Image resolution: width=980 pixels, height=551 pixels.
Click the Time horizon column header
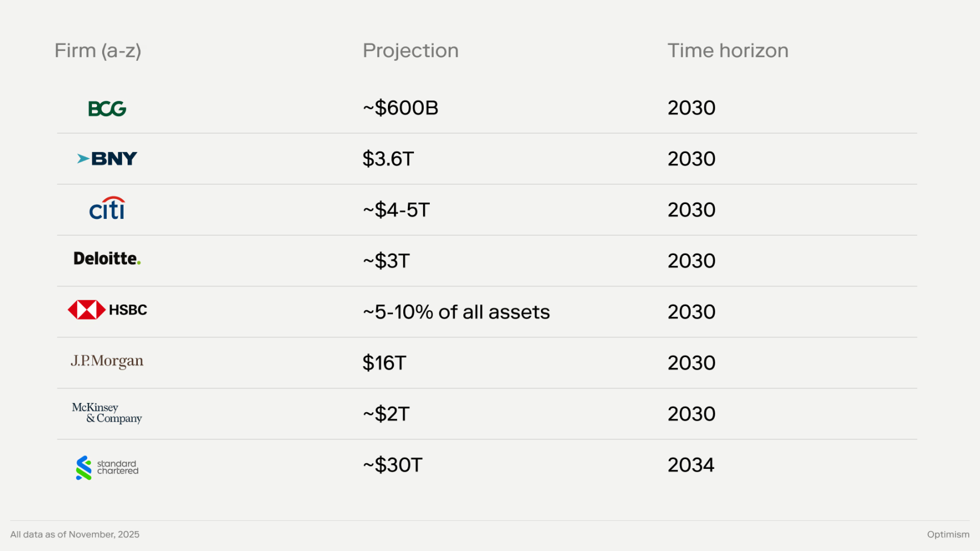[x=728, y=51]
